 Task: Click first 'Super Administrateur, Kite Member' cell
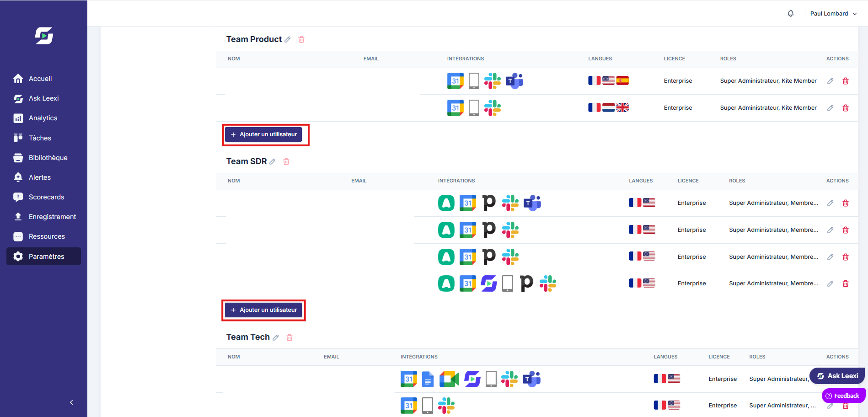pyautogui.click(x=768, y=81)
